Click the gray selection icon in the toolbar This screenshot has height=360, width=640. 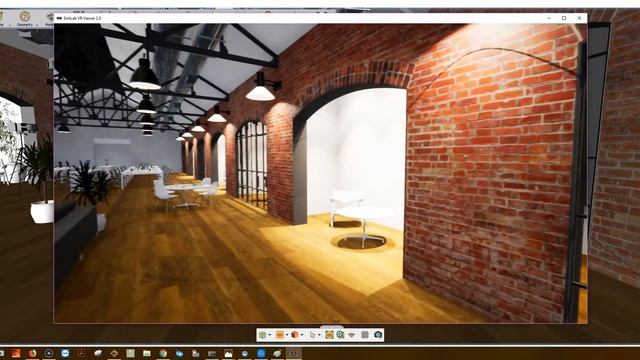[312, 335]
